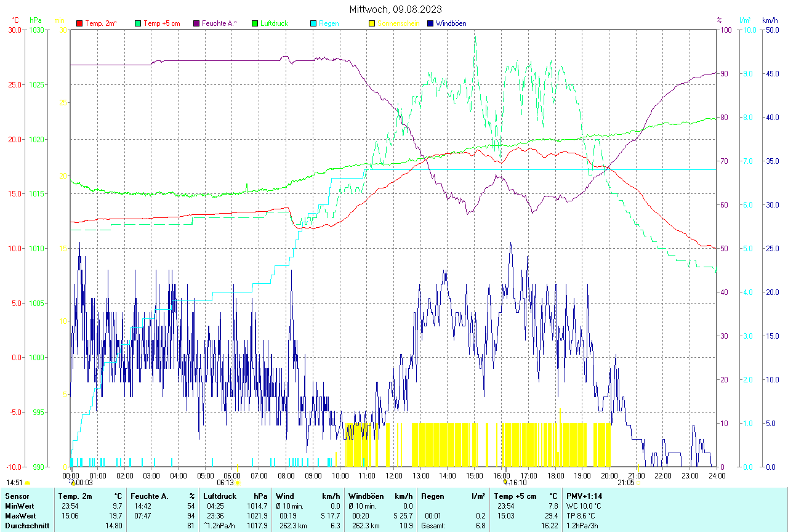
Task: Click the max pressure value 1021.9
Action: [259, 515]
